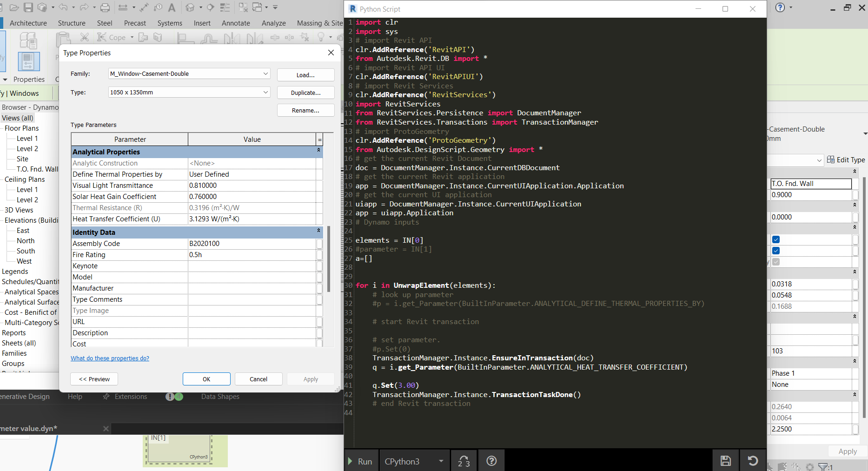
Task: Click the associate parameter button for Manufacturer row
Action: coord(319,288)
